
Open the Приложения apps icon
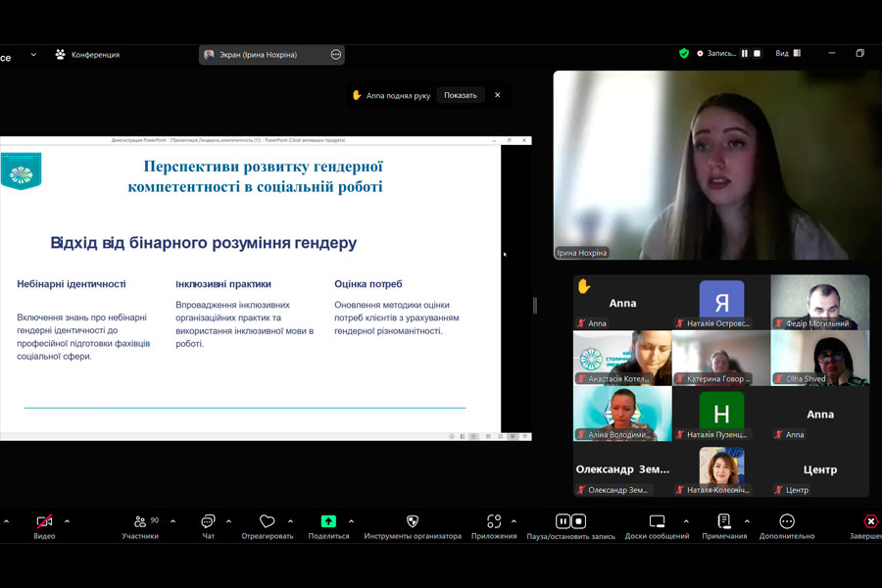[x=494, y=521]
